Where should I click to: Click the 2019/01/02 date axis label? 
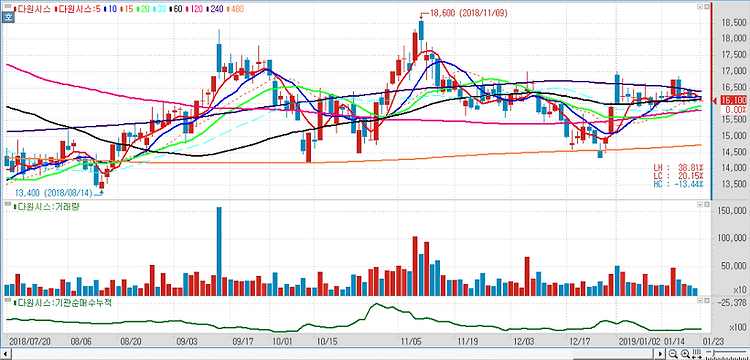(639, 341)
